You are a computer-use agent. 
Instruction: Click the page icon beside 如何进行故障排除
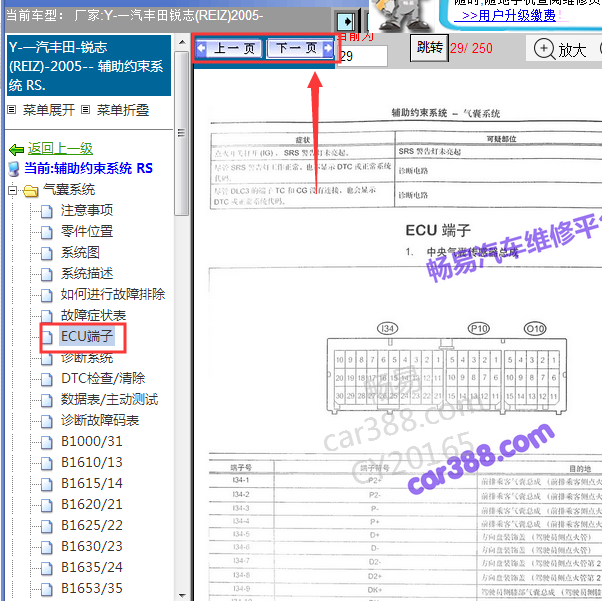(47, 295)
